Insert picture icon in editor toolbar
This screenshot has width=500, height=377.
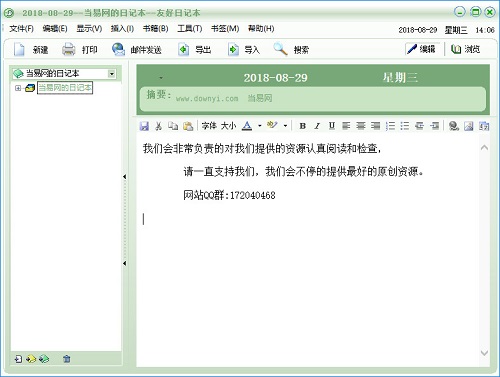pos(469,126)
